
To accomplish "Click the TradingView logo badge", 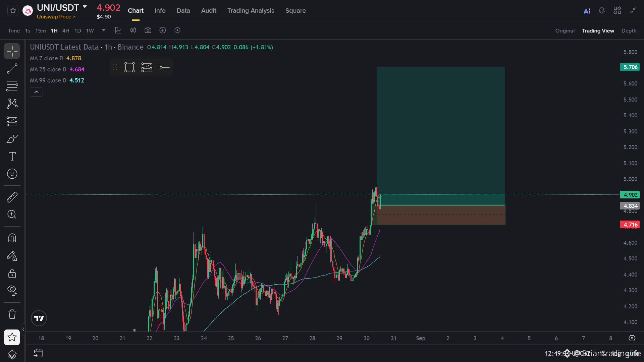I will [x=39, y=318].
